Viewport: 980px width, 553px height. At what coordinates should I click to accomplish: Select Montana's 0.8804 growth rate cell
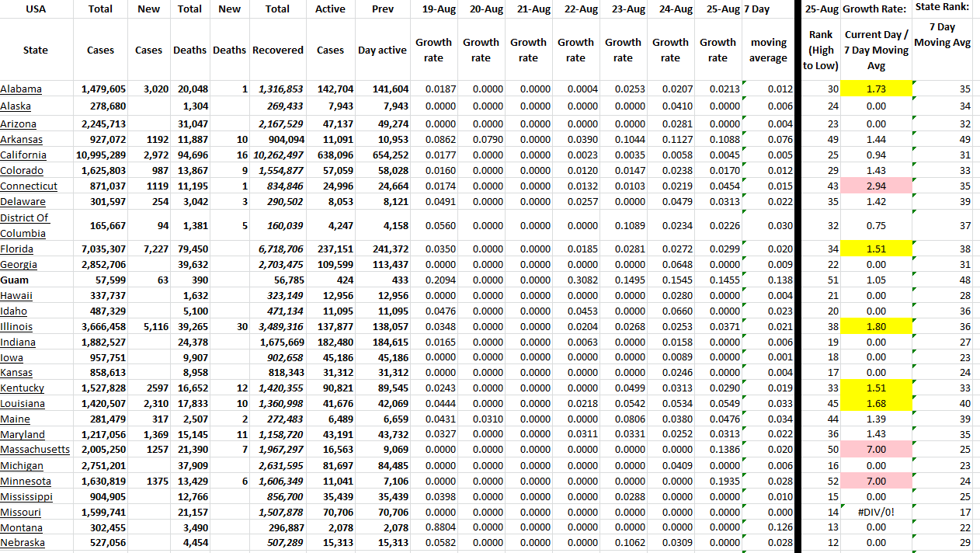tap(433, 527)
